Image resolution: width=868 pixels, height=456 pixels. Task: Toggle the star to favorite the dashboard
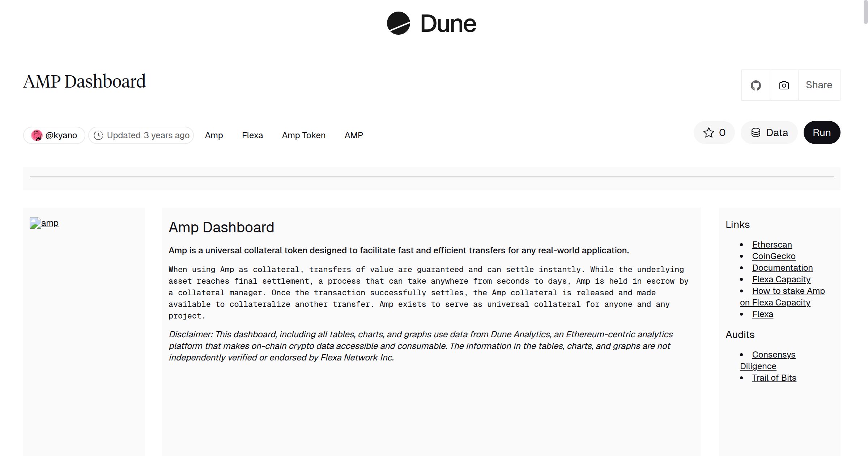(x=709, y=132)
